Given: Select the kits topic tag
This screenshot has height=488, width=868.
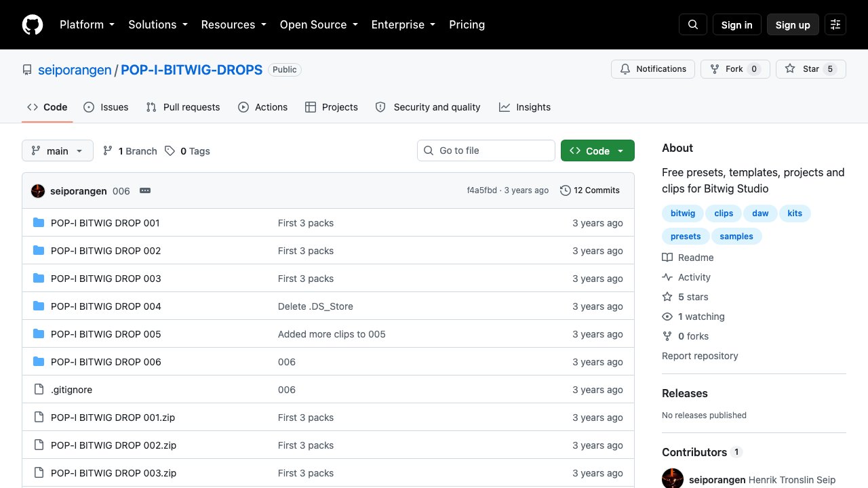Looking at the screenshot, I should [795, 213].
